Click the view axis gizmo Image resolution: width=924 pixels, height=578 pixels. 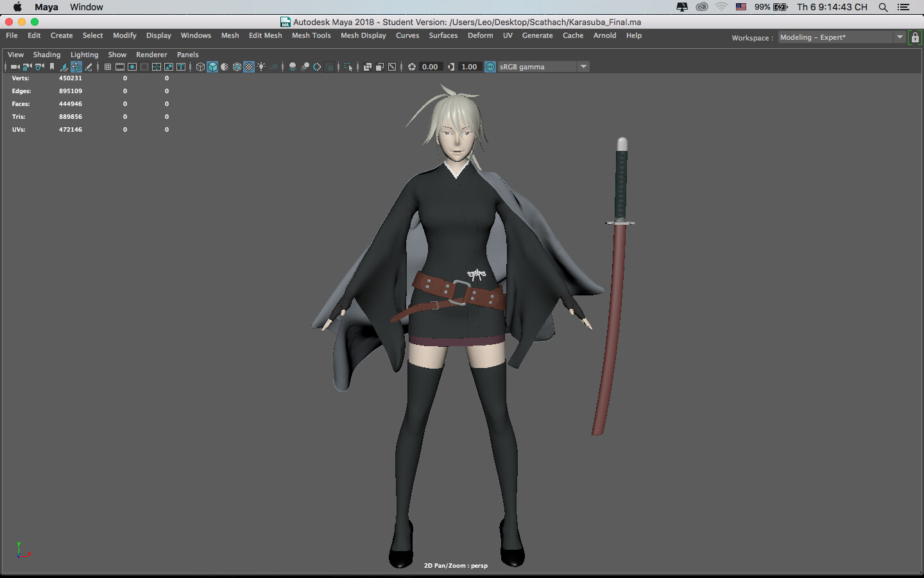click(x=23, y=550)
